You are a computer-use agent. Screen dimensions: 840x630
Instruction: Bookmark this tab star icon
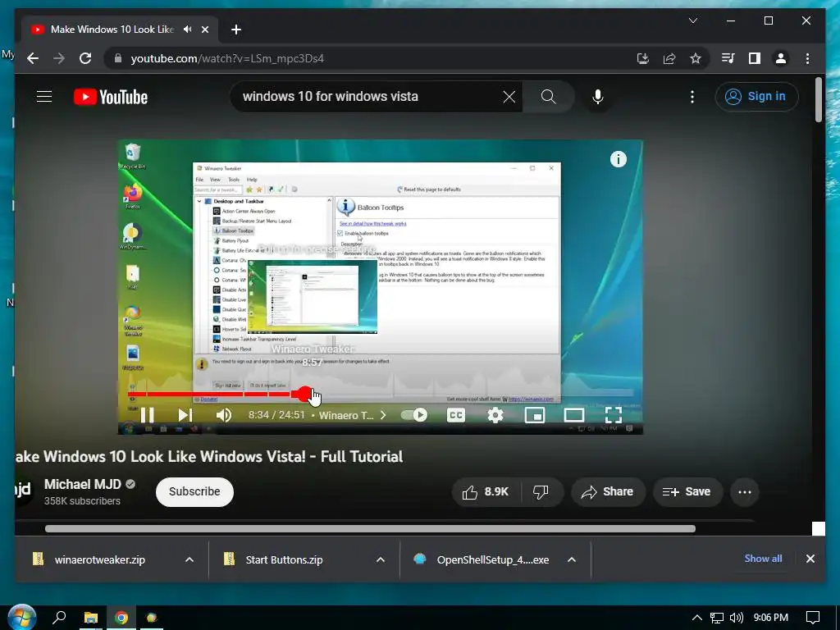point(696,58)
